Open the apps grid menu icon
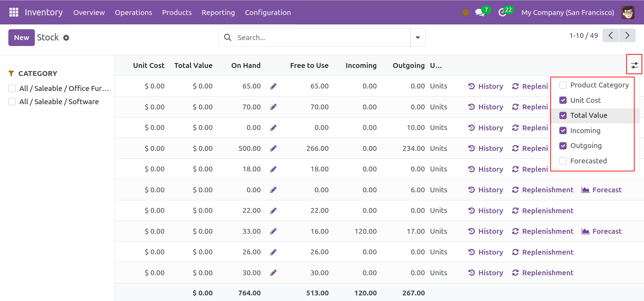 14,12
